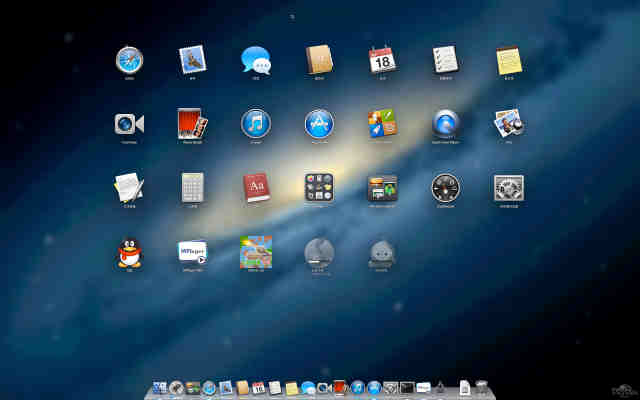Start FaceTime from the Launchpad grid
Screen dimensions: 640x400
point(129,124)
